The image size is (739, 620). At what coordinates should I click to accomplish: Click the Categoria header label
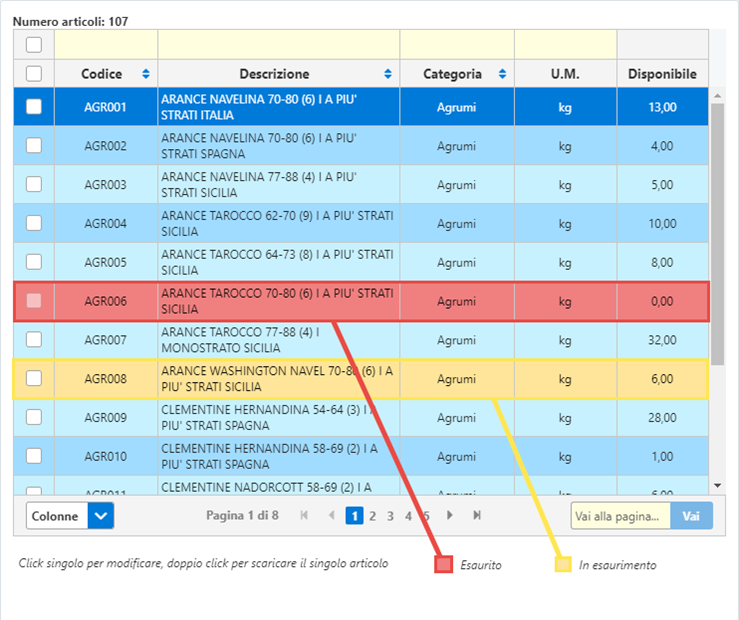coord(452,74)
